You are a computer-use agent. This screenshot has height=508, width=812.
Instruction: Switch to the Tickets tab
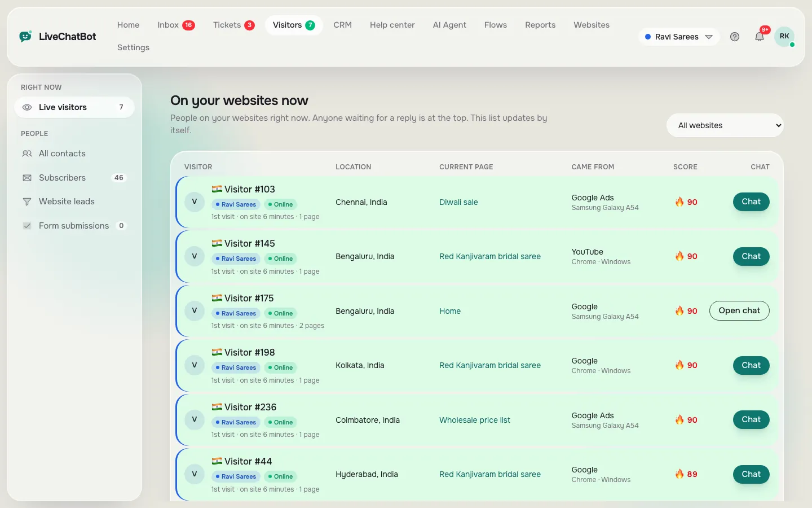click(233, 25)
